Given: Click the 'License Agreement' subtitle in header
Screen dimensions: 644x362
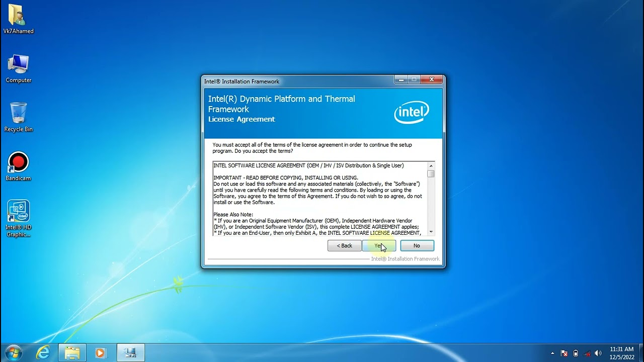Looking at the screenshot, I should coord(242,119).
